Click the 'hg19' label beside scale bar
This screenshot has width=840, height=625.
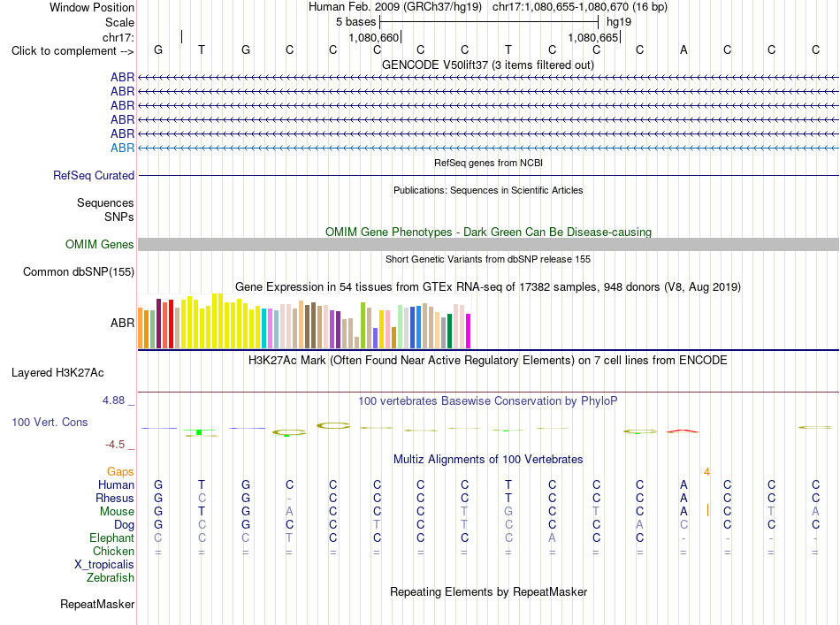click(x=619, y=22)
